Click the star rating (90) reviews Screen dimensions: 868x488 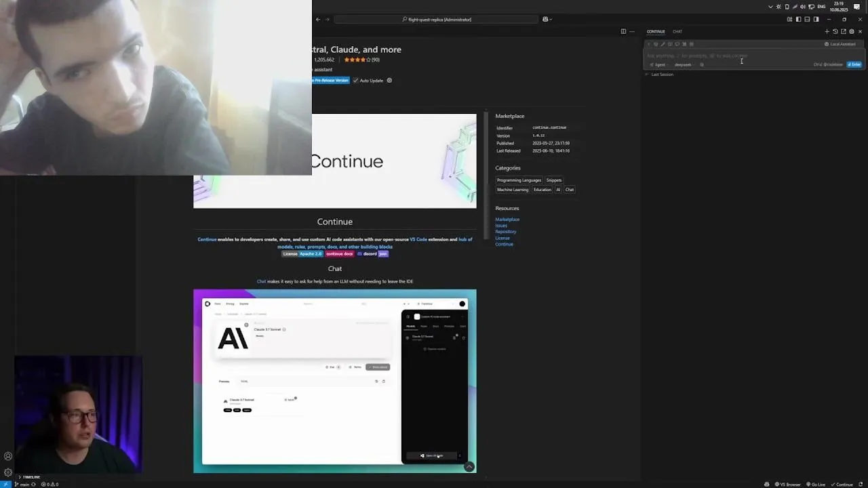point(361,60)
